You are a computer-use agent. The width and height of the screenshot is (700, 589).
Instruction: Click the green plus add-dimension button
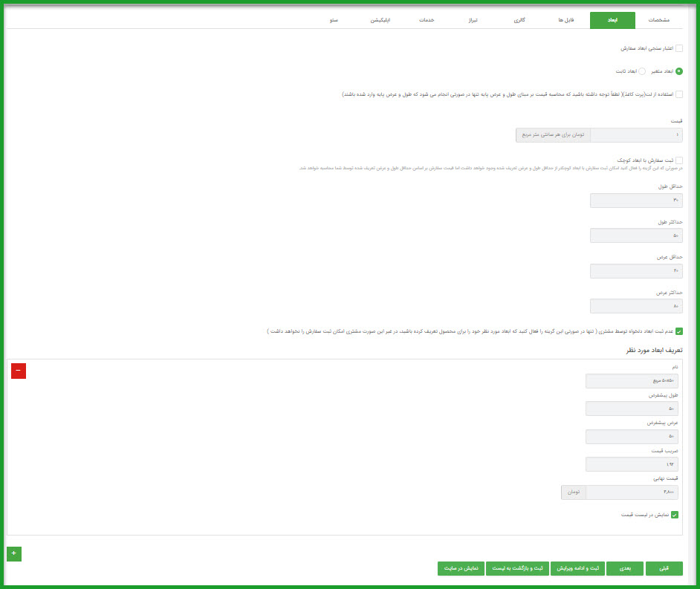pos(14,553)
